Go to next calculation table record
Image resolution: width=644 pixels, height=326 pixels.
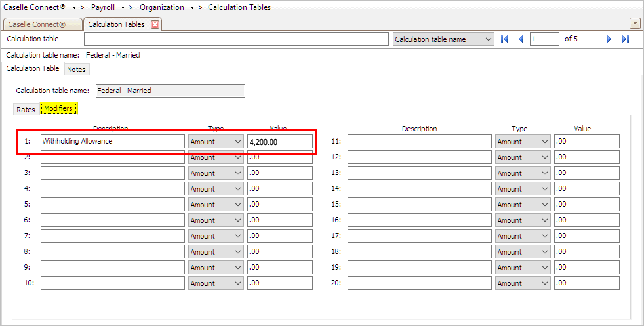coord(609,39)
